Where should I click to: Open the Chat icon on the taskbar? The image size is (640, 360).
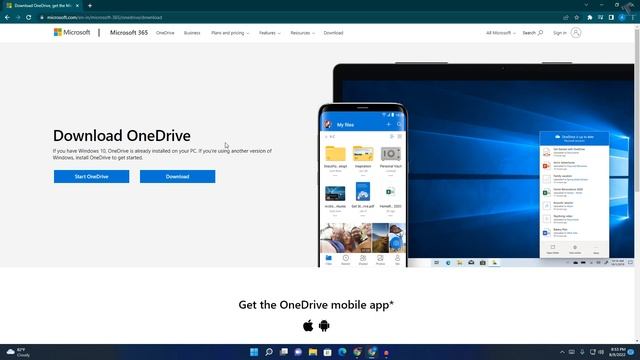click(298, 352)
